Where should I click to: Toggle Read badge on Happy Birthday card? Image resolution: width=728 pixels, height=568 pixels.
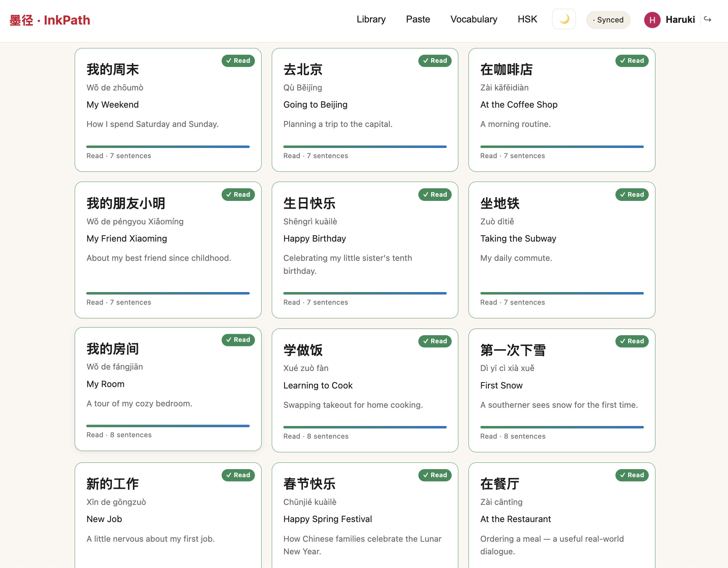435,195
